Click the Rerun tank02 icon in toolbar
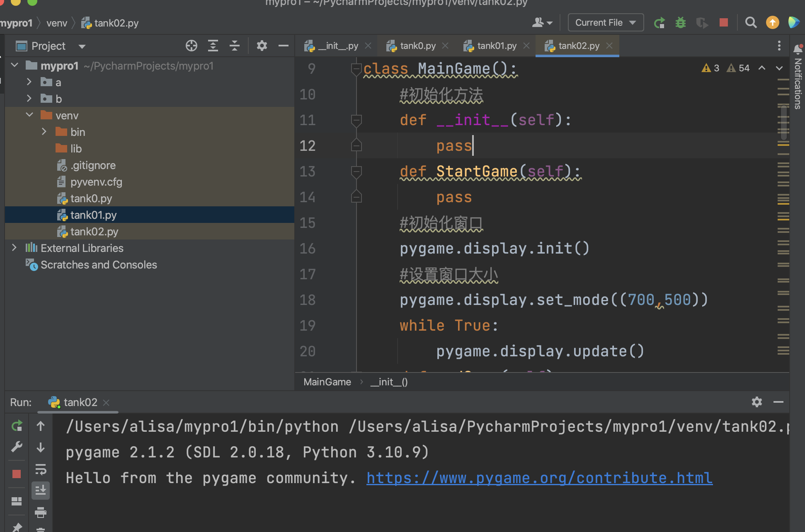 pyautogui.click(x=659, y=23)
